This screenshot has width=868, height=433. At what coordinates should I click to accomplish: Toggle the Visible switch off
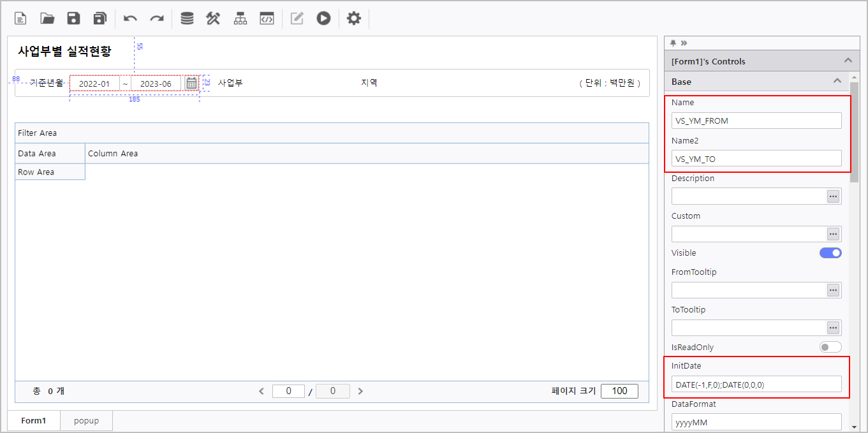point(830,253)
